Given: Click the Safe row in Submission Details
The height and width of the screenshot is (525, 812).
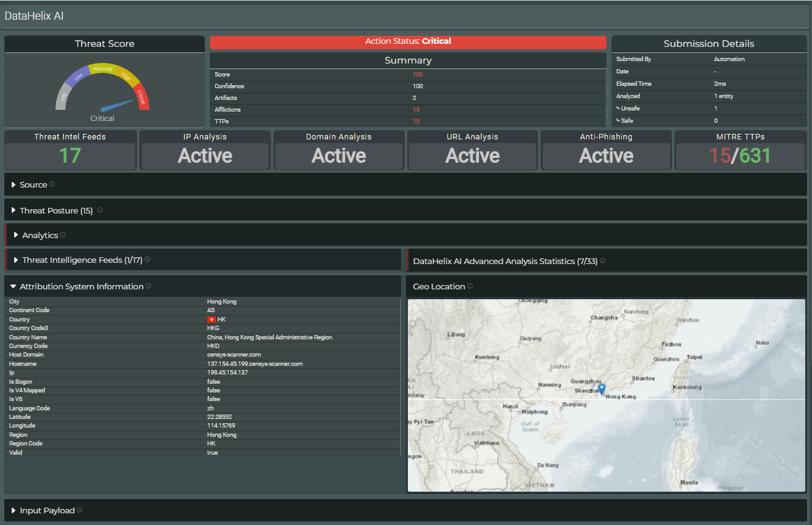Looking at the screenshot, I should pos(708,120).
